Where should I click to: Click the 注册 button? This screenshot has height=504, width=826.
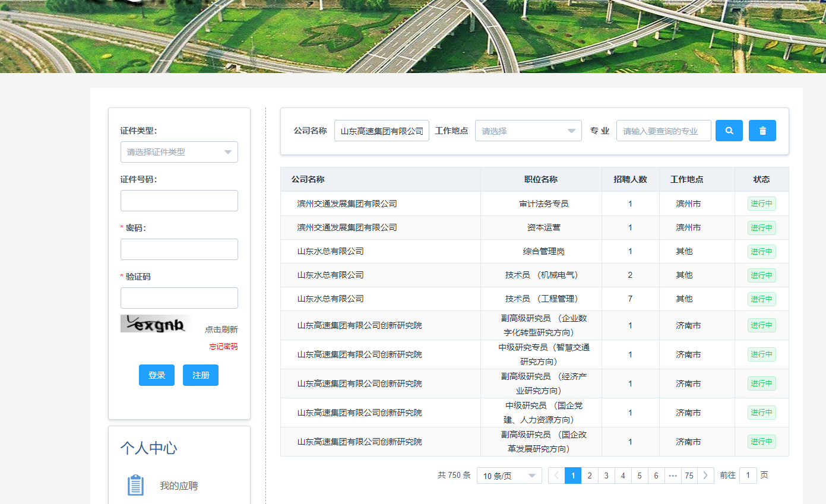point(201,375)
